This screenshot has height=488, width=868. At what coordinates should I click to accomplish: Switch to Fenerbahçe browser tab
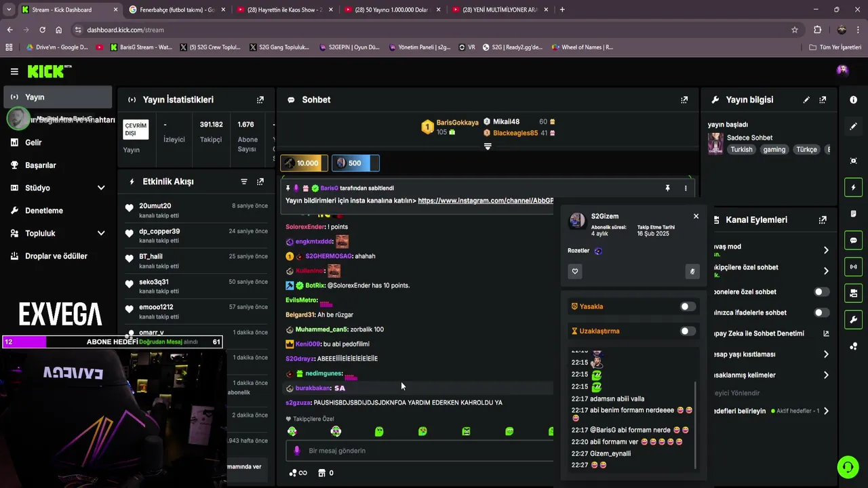click(x=176, y=9)
